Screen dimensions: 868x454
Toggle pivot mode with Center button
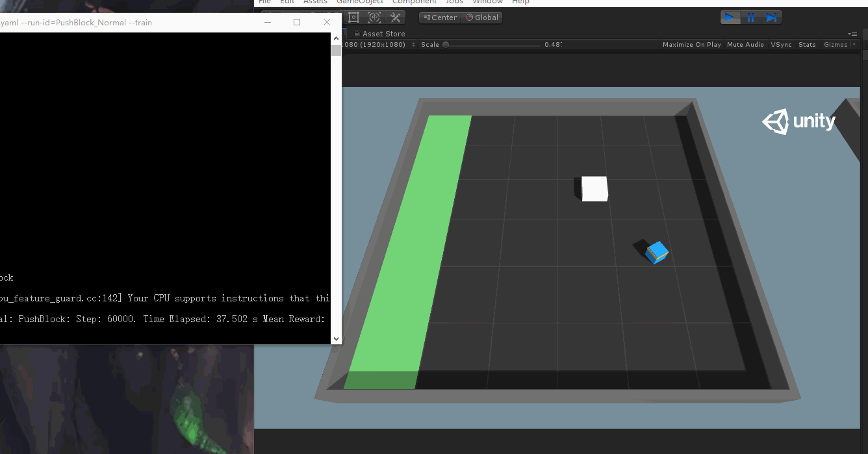(440, 18)
